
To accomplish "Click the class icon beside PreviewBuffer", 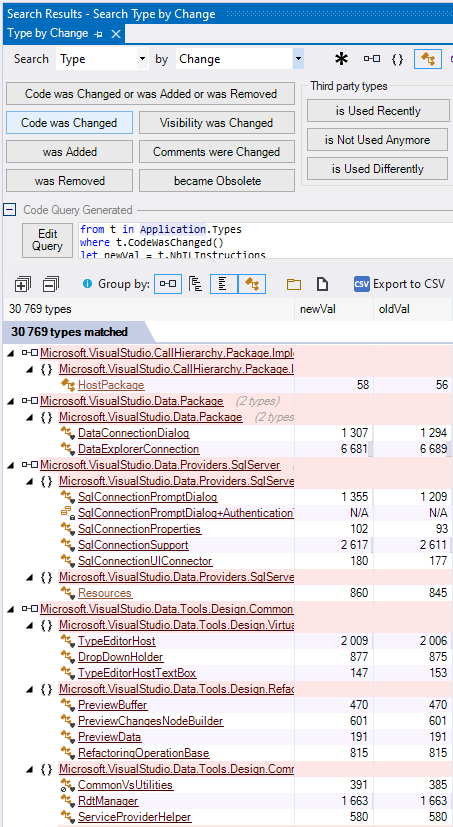I will coord(68,705).
